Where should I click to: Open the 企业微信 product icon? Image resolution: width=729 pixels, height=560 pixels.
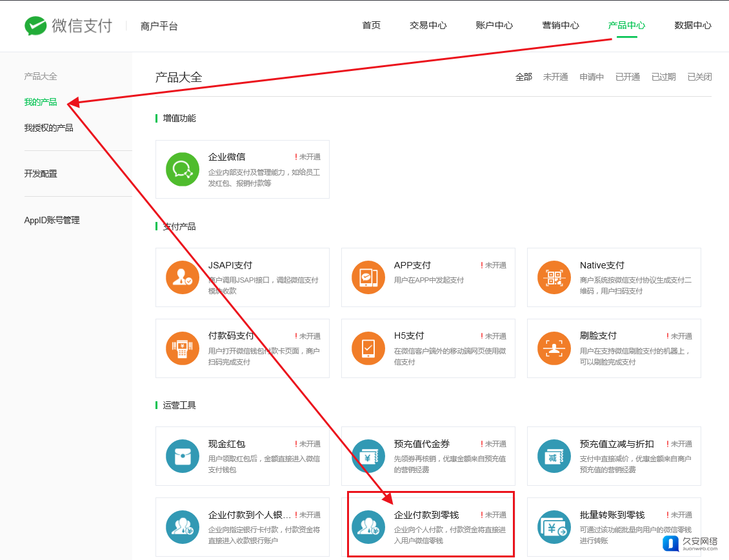(183, 169)
